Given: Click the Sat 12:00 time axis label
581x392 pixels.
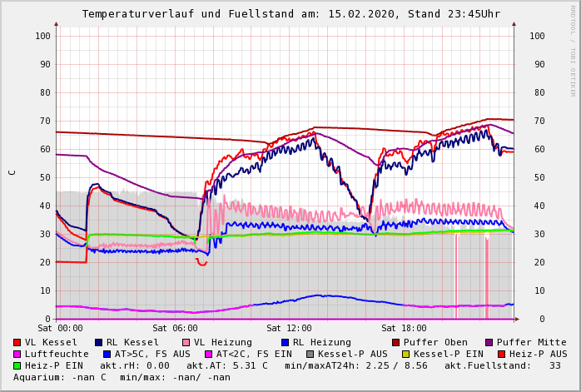Looking at the screenshot, I should tap(289, 329).
